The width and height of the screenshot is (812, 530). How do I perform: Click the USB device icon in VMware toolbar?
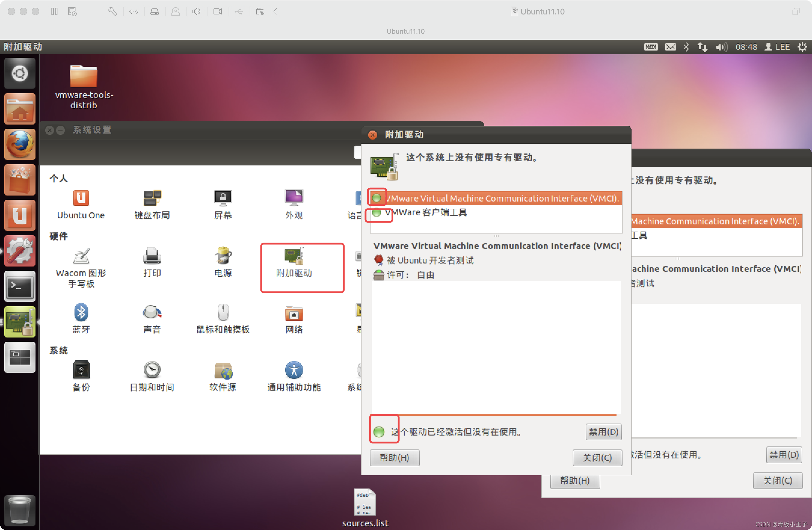(239, 12)
